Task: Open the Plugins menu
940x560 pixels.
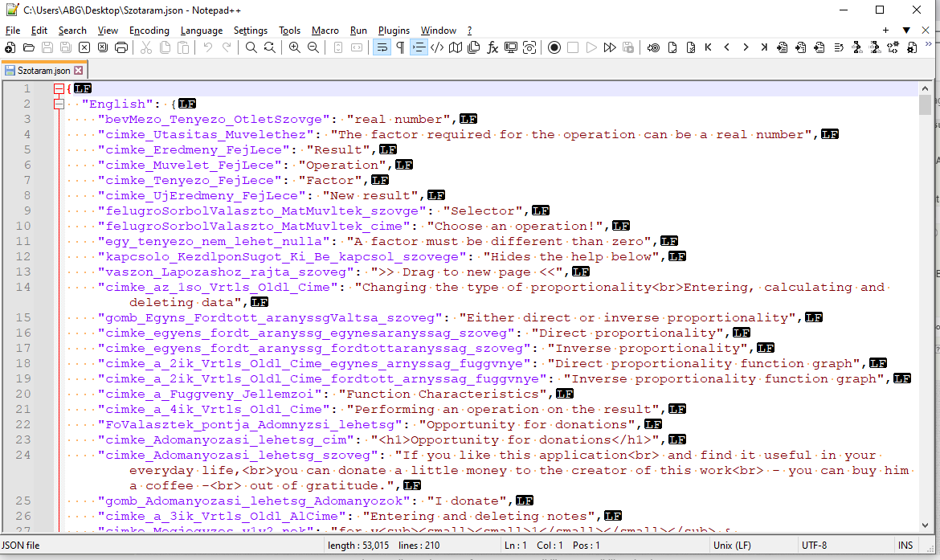Action: (394, 31)
